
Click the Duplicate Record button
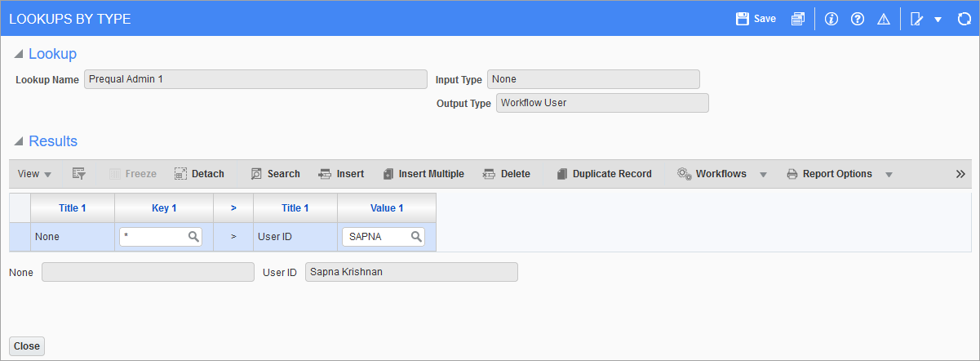(x=604, y=174)
